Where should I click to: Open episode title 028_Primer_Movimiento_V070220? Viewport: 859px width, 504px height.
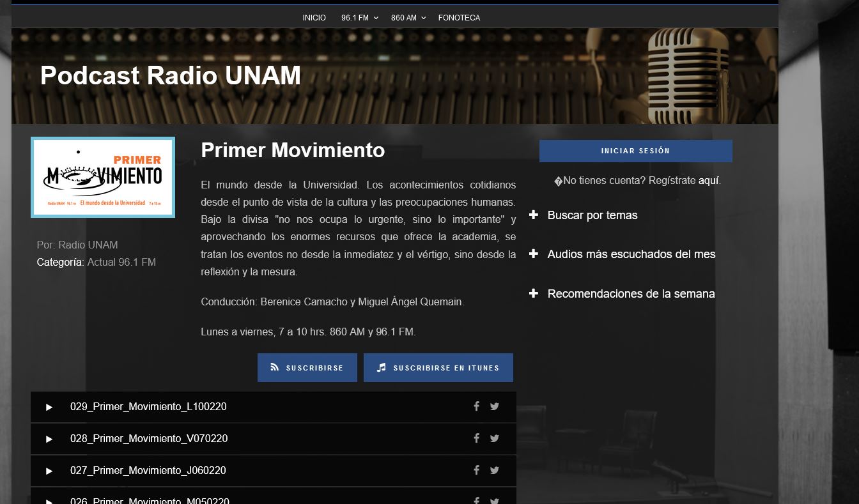149,439
